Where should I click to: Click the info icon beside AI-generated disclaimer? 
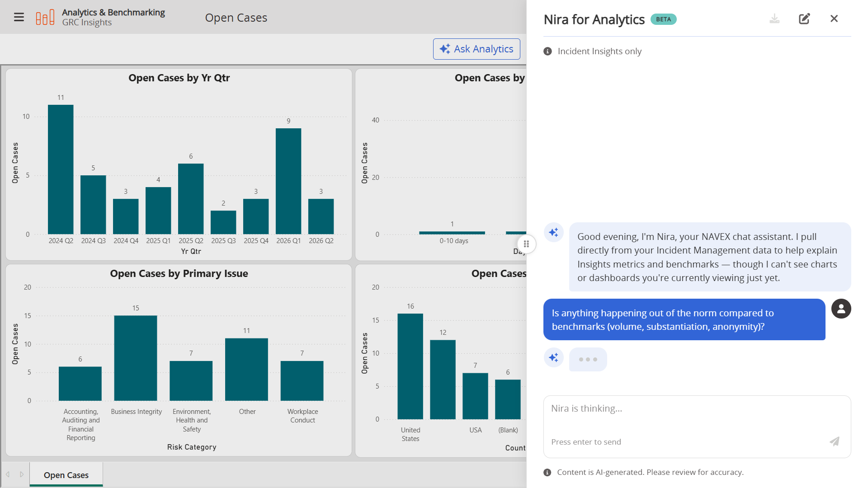pyautogui.click(x=547, y=473)
